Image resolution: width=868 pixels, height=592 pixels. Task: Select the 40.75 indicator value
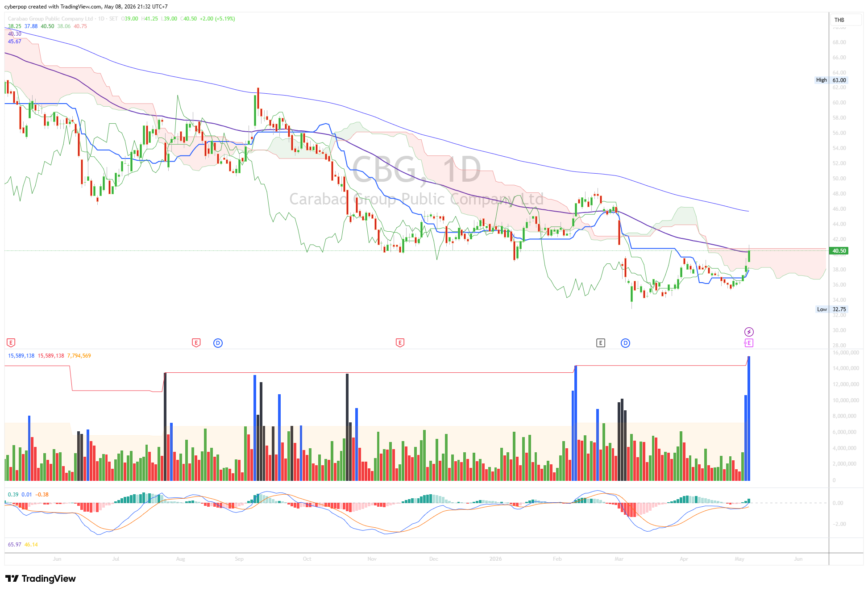80,26
